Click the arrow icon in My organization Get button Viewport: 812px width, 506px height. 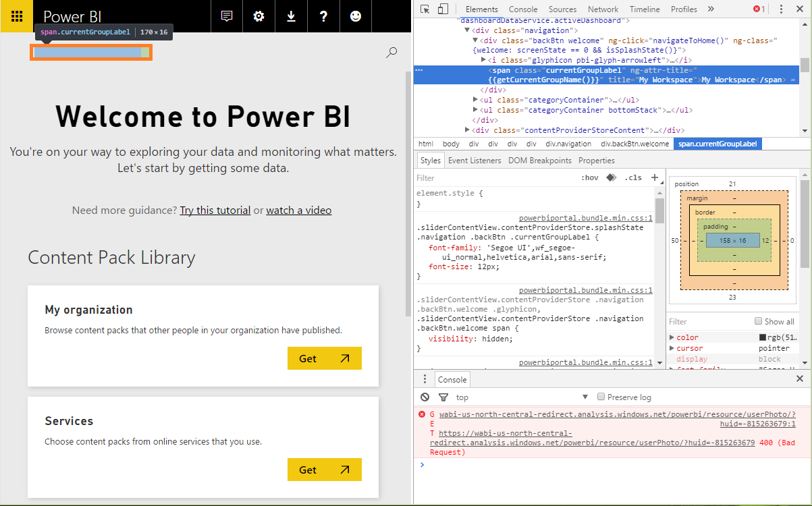[345, 358]
